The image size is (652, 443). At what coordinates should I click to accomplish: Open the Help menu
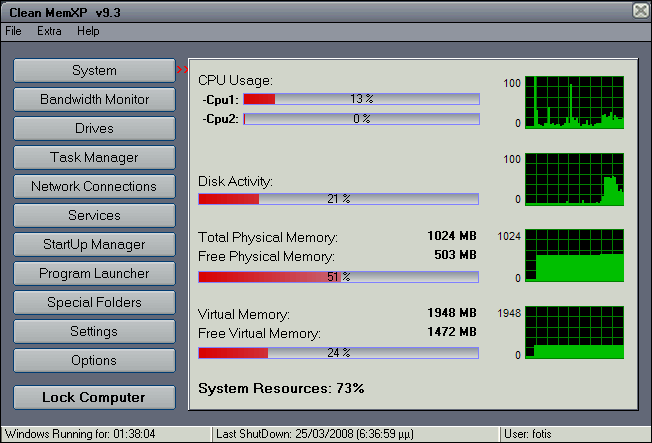tap(88, 31)
